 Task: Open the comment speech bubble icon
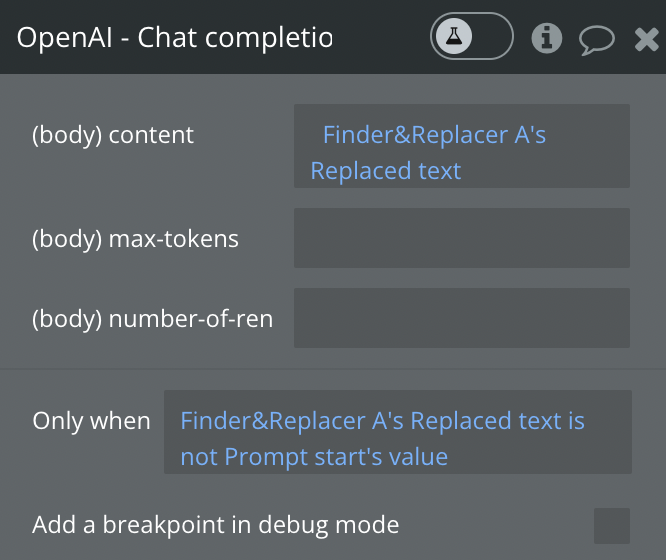click(x=597, y=39)
